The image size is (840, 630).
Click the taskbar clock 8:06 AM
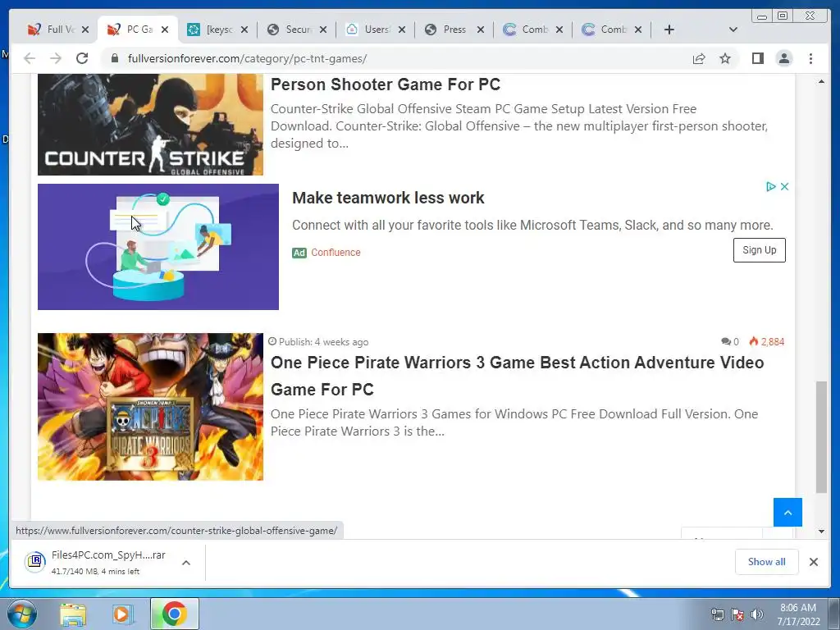point(798,608)
